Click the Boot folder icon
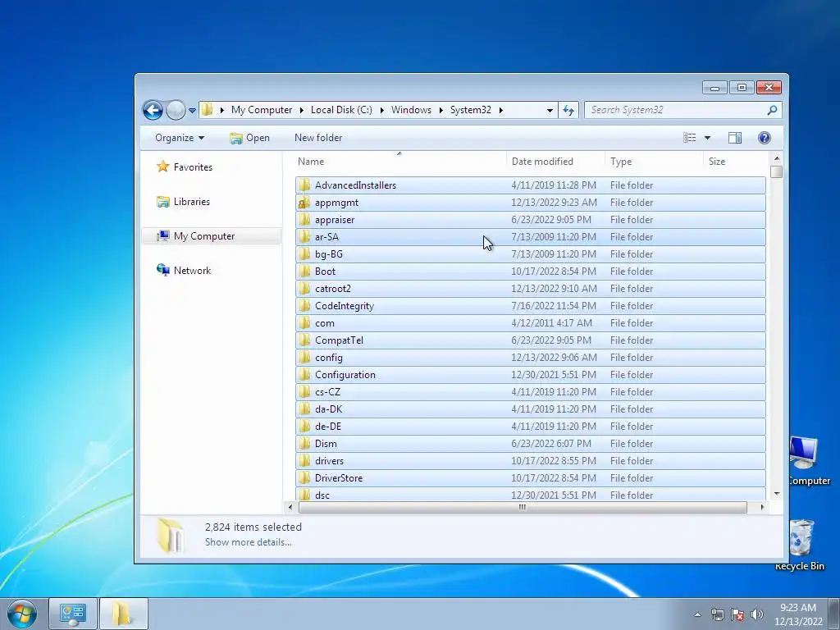The height and width of the screenshot is (630, 840). point(304,271)
